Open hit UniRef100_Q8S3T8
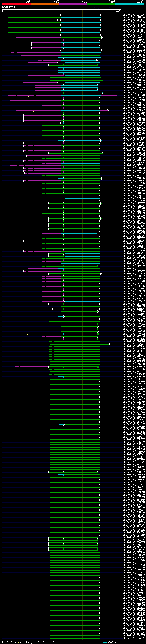The height and width of the screenshot is (644, 146). click(x=134, y=20)
